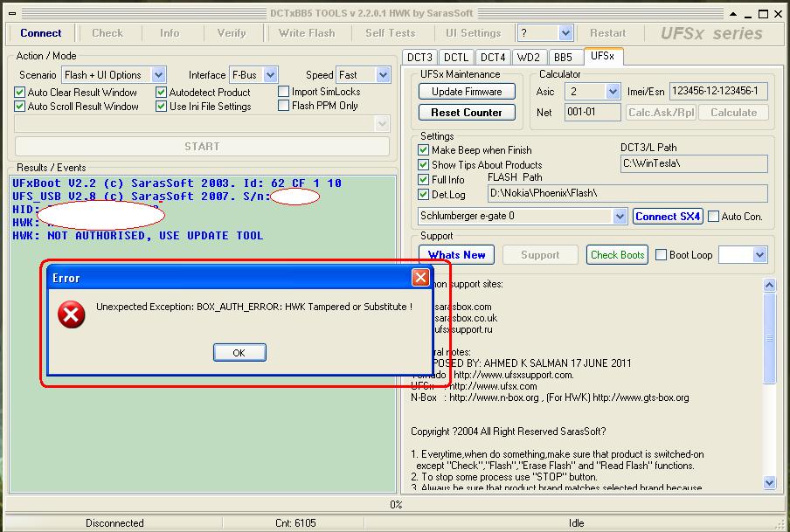The height and width of the screenshot is (532, 790).
Task: Click the Whats New button
Action: [x=456, y=255]
